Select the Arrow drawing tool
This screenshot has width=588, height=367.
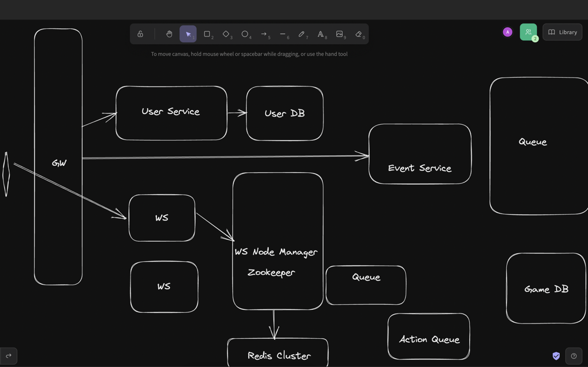click(264, 34)
